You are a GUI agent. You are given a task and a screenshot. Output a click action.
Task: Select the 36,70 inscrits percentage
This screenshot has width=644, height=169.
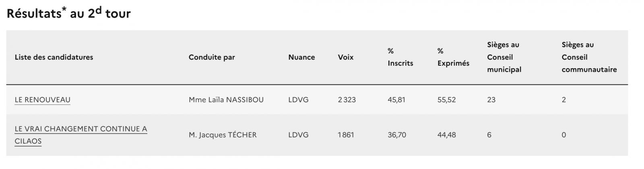[x=397, y=135]
